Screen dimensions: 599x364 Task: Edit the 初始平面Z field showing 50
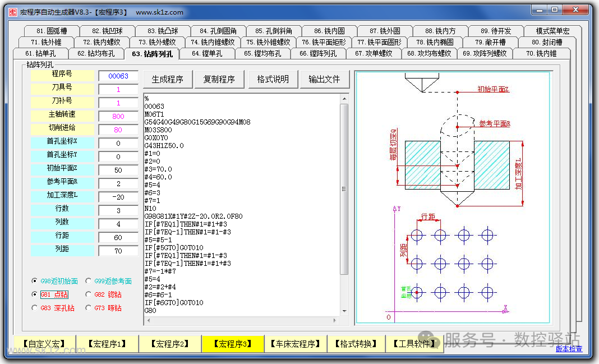[x=118, y=171]
